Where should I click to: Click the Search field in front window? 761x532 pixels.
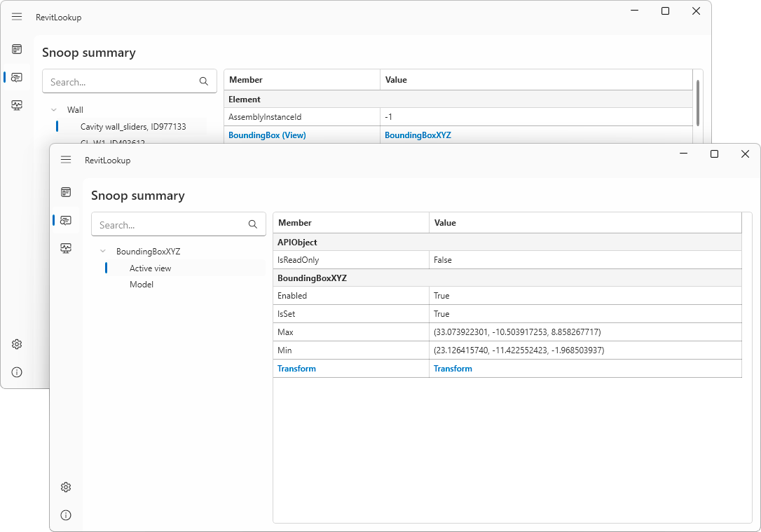point(168,225)
